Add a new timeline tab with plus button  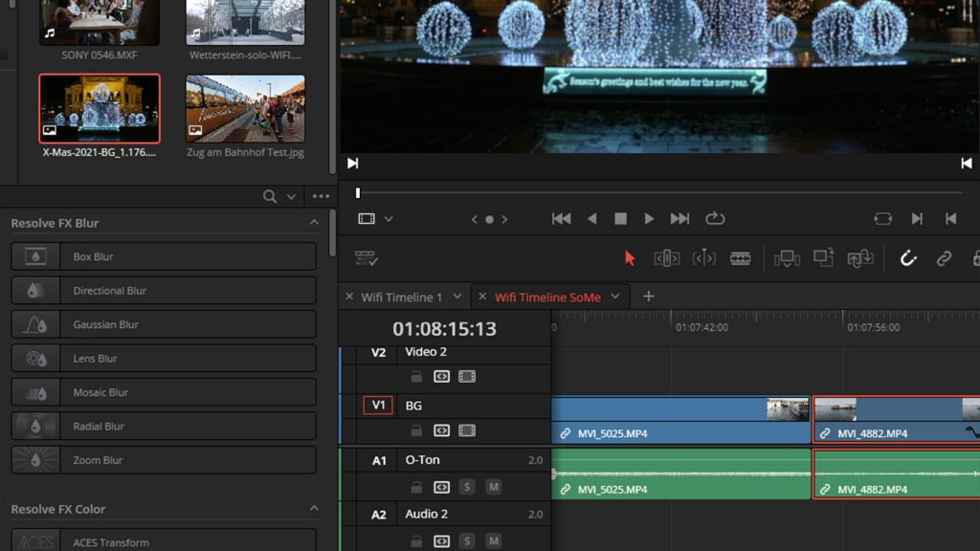[x=648, y=297]
